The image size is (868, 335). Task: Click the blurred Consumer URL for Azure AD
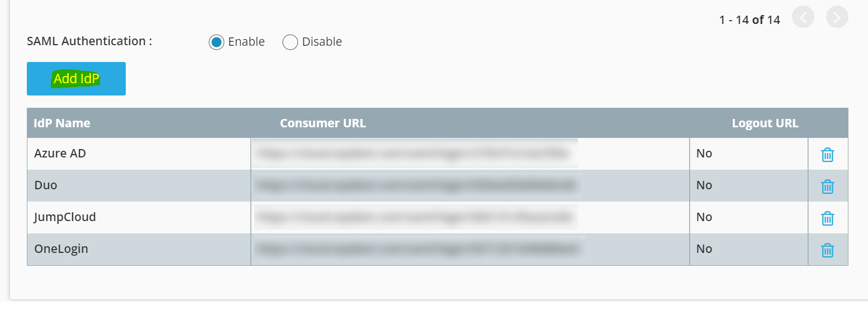[415, 153]
